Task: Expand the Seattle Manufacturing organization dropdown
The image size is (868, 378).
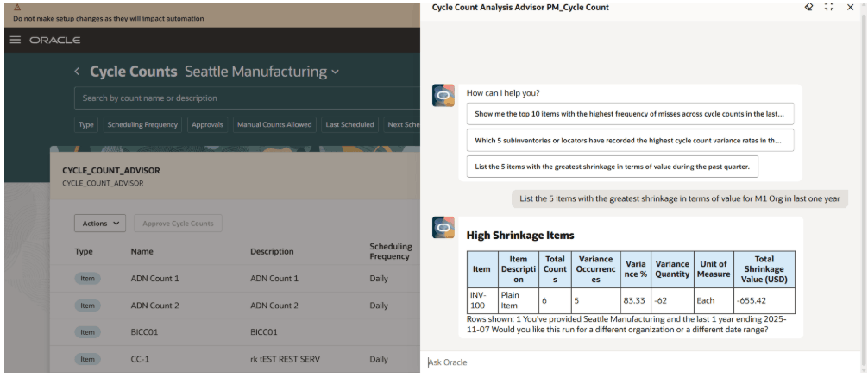Action: (336, 72)
